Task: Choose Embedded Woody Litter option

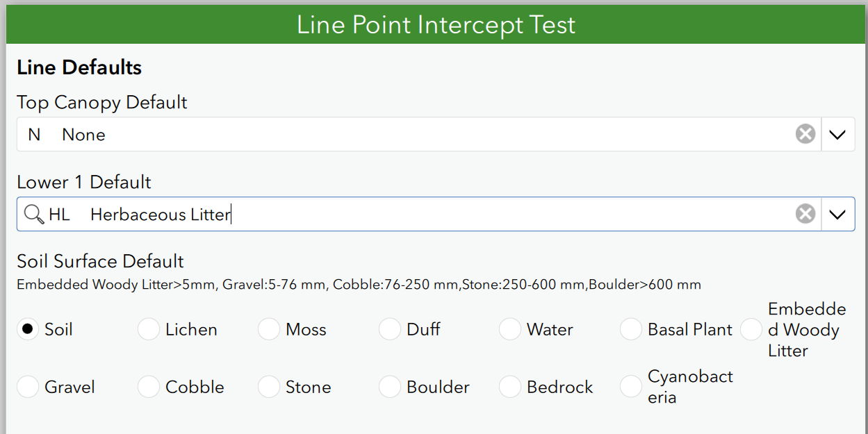Action: pyautogui.click(x=751, y=329)
